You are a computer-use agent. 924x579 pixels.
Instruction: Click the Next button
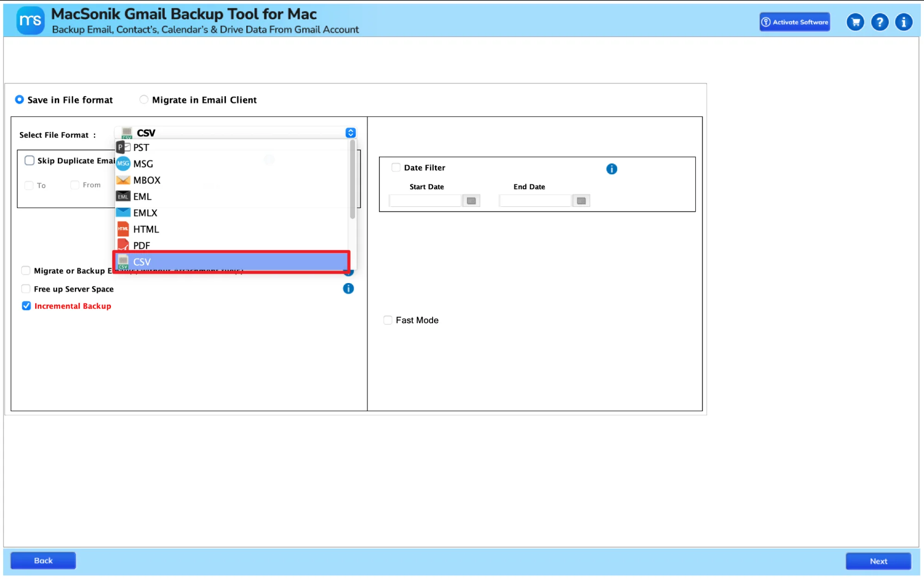click(x=878, y=561)
